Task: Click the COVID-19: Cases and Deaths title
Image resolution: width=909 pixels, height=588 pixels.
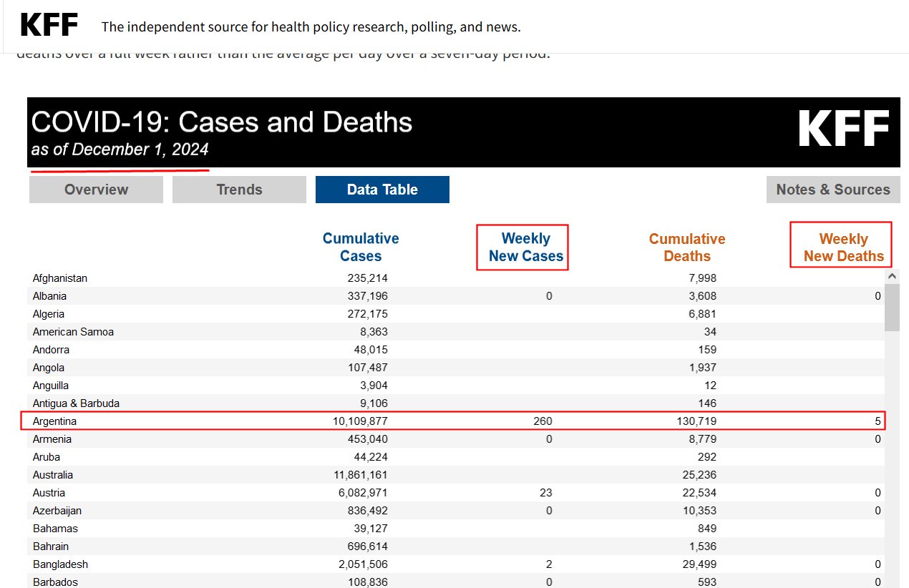Action: (222, 123)
